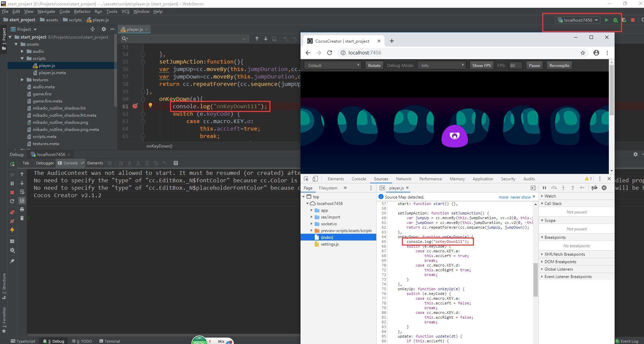Click the 'never show' source map link
Viewport: 644px width, 344px height.
(521, 197)
